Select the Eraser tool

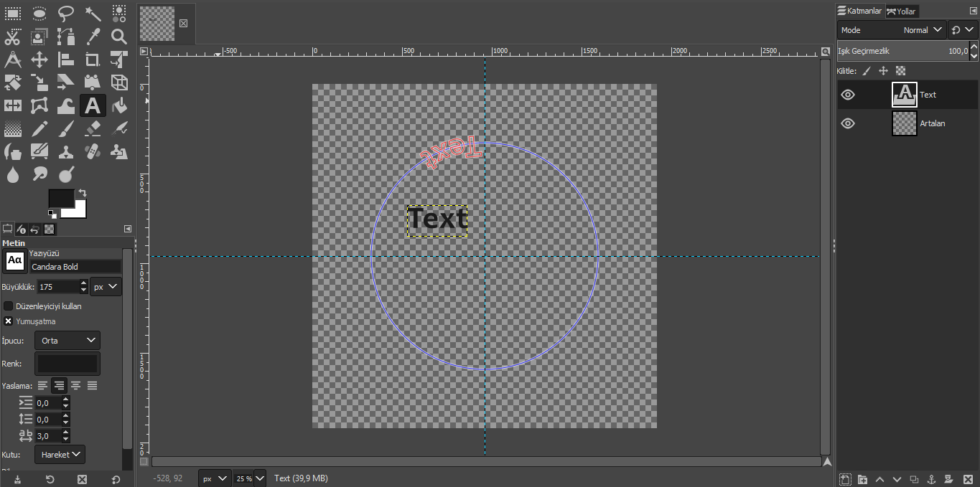point(93,129)
